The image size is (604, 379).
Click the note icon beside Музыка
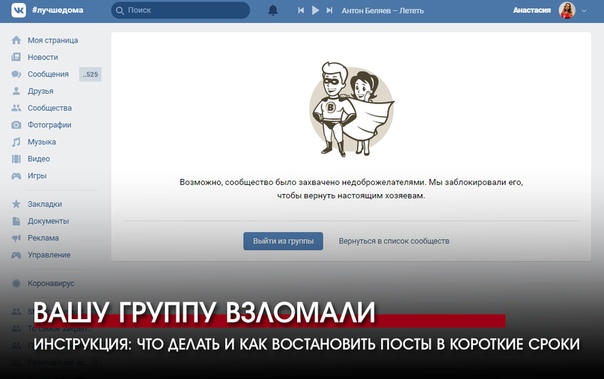16,142
